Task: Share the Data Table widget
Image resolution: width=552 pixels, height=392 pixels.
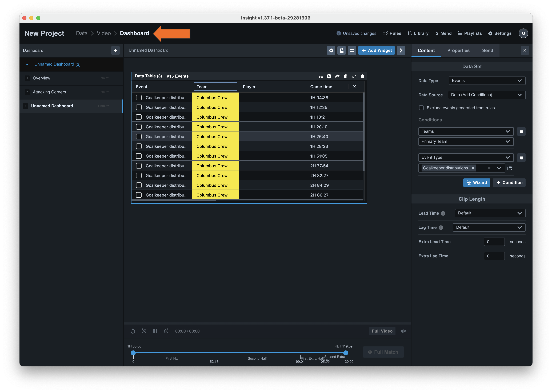Action: [337, 76]
